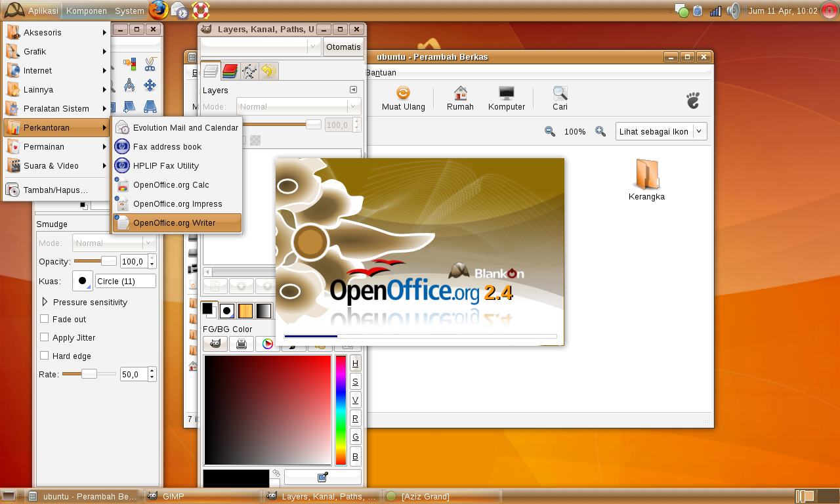Screen dimensions: 840x504
Task: Adjust the Smudge Opacity slider
Action: pyautogui.click(x=95, y=261)
